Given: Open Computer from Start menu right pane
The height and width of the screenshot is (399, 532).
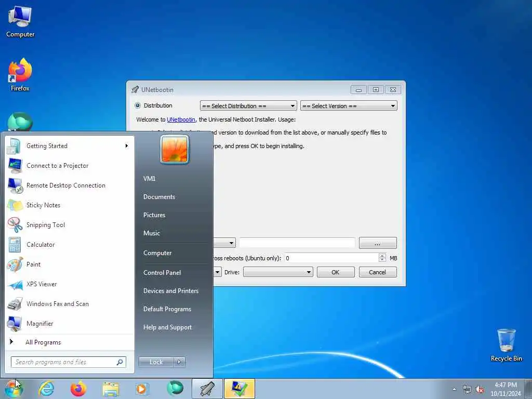Looking at the screenshot, I should coord(157,253).
